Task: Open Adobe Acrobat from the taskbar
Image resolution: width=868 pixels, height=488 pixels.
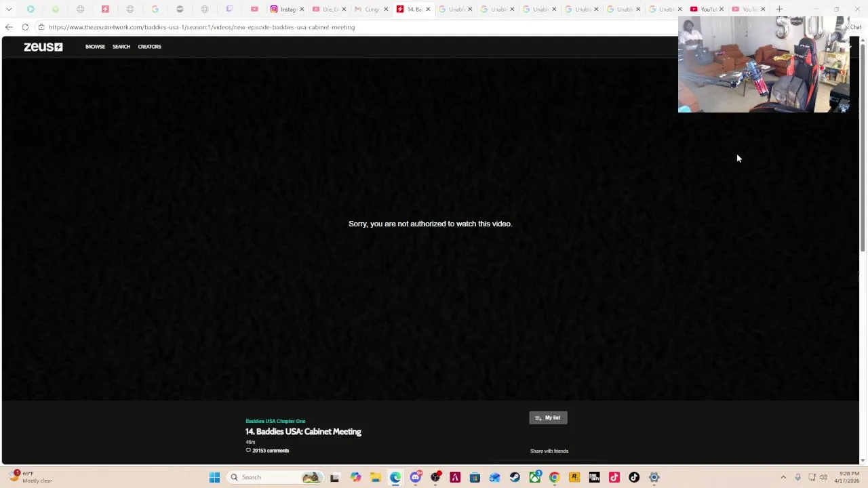Action: (x=455, y=477)
